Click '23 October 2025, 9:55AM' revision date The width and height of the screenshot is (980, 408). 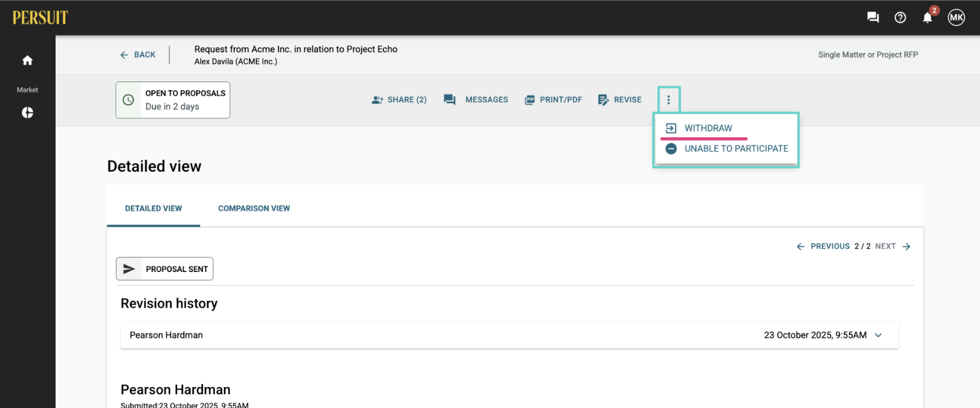(x=815, y=335)
